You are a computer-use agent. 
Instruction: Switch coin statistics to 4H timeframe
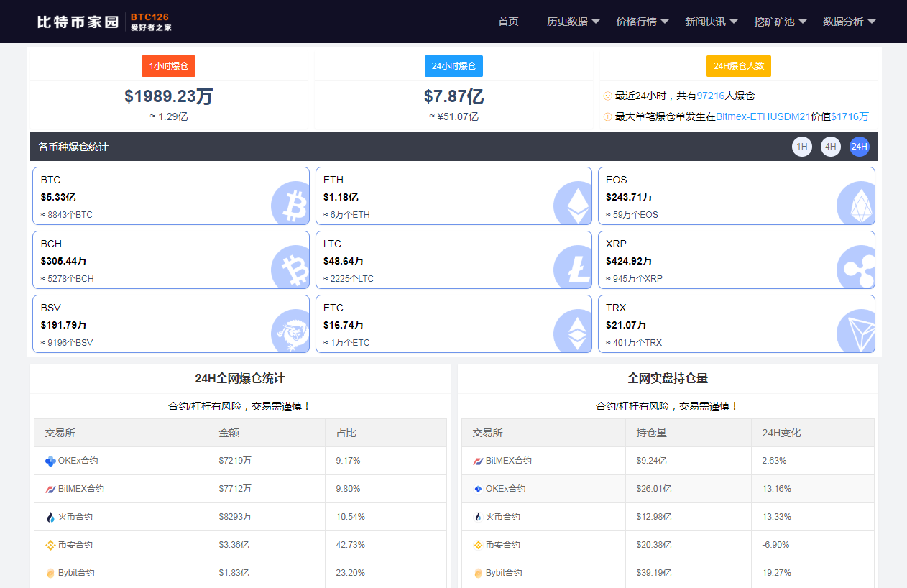(x=831, y=147)
